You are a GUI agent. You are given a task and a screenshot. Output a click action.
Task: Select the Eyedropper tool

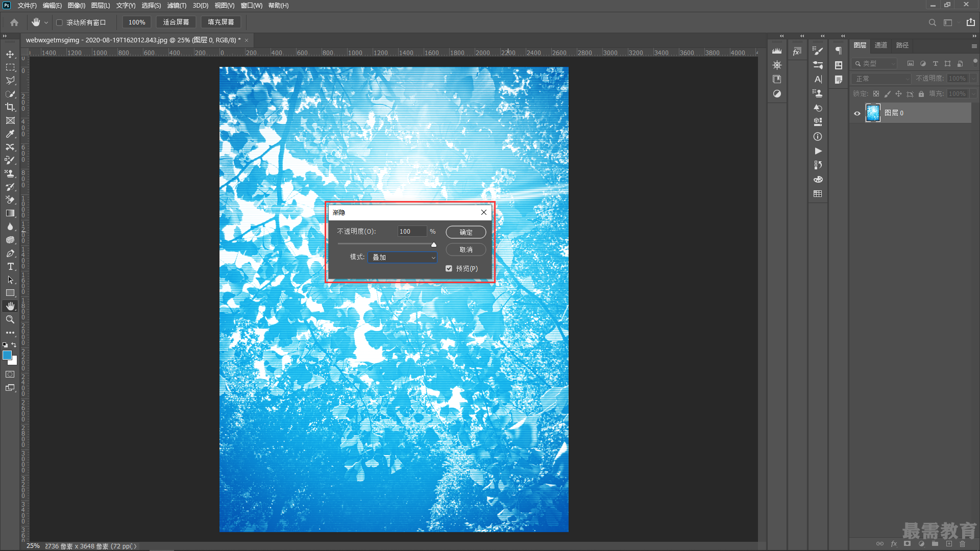click(10, 134)
